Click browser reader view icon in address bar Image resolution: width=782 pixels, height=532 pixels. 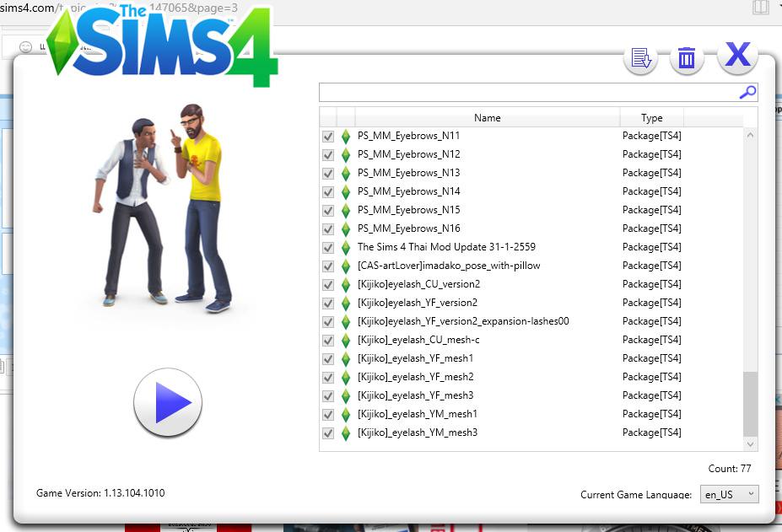(761, 8)
